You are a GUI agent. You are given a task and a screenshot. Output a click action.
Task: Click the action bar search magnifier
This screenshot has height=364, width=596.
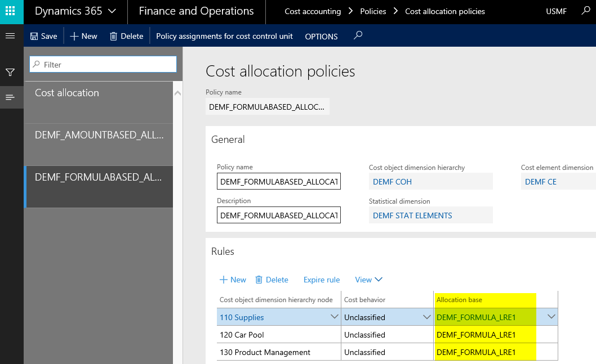point(358,35)
